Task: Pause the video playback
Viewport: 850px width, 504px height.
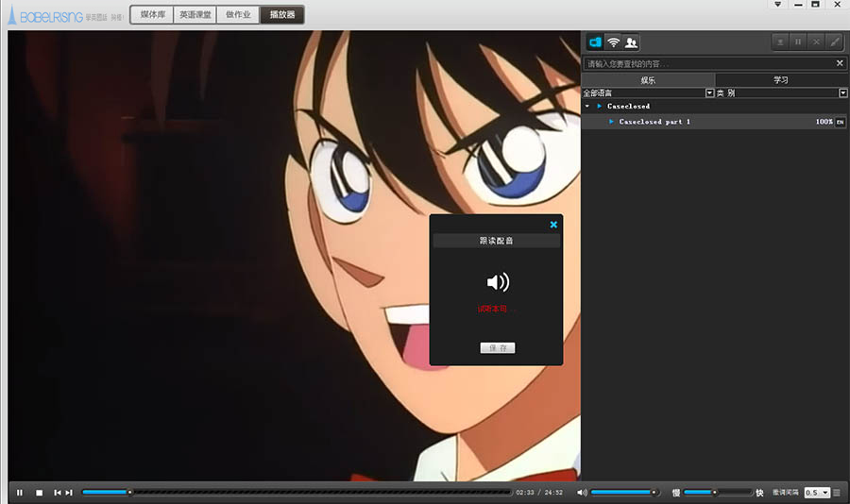Action: tap(20, 493)
